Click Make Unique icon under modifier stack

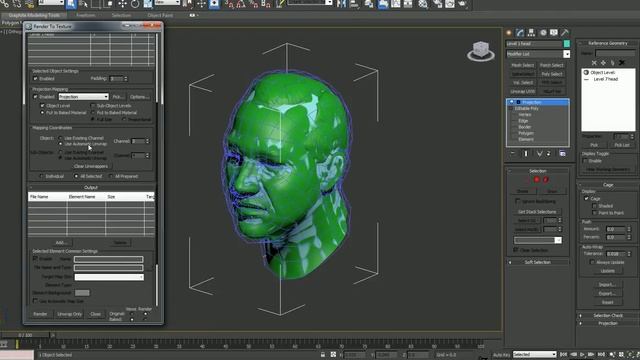click(540, 153)
